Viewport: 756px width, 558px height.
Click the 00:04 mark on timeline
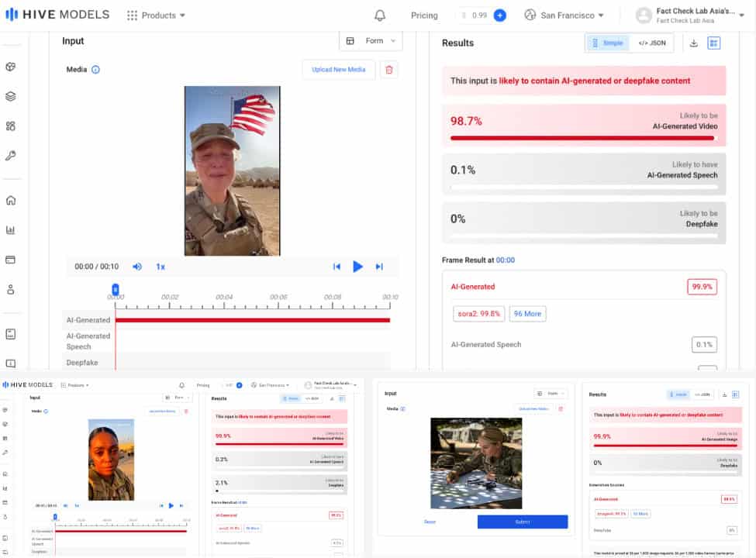224,297
